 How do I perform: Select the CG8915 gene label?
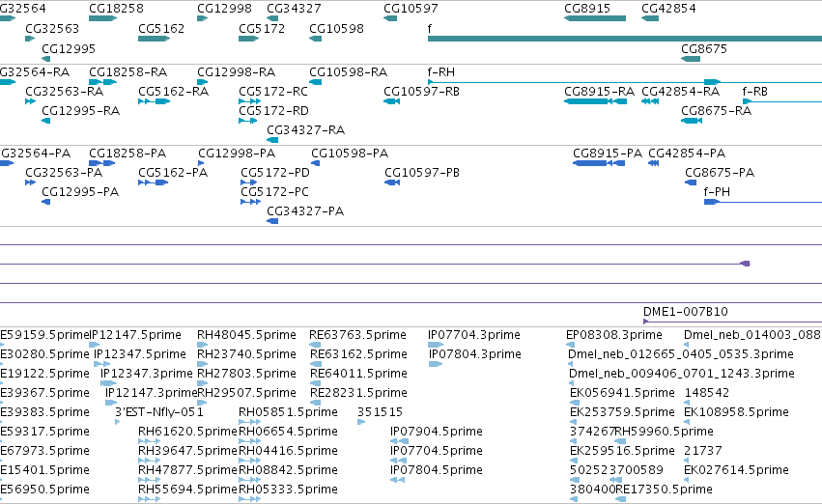587,9
